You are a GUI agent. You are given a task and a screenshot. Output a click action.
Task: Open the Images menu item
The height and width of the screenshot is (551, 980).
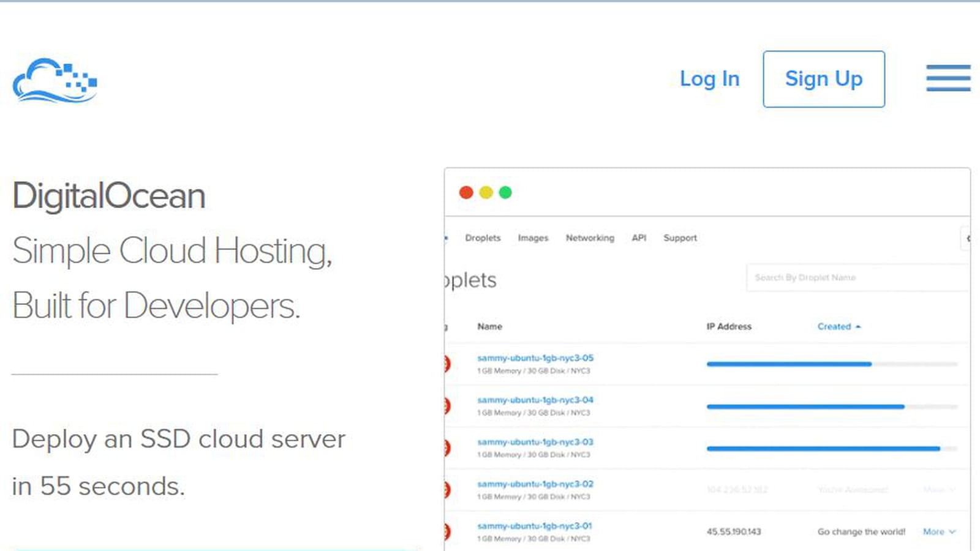click(x=533, y=238)
